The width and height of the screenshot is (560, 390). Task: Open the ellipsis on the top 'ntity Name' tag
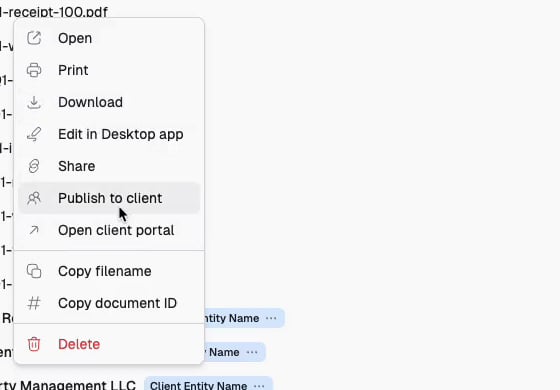271,318
